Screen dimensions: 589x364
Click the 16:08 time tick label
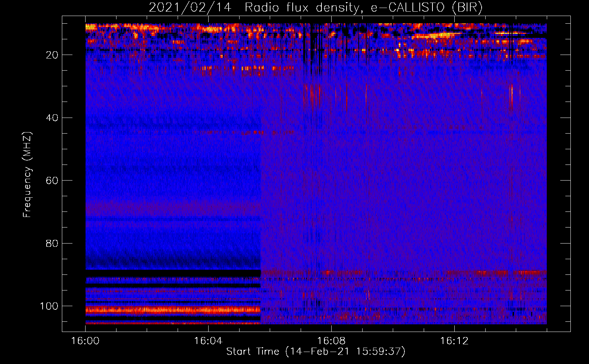click(331, 341)
